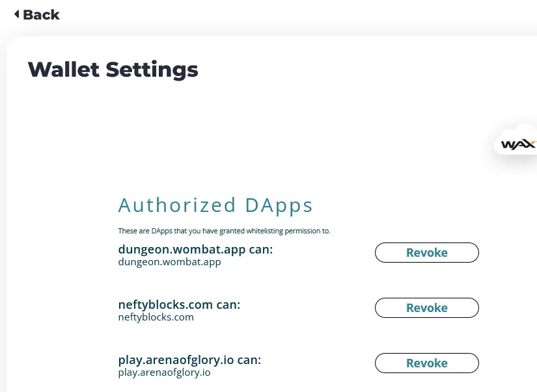Click the word 'DApps' in section heading

279,206
